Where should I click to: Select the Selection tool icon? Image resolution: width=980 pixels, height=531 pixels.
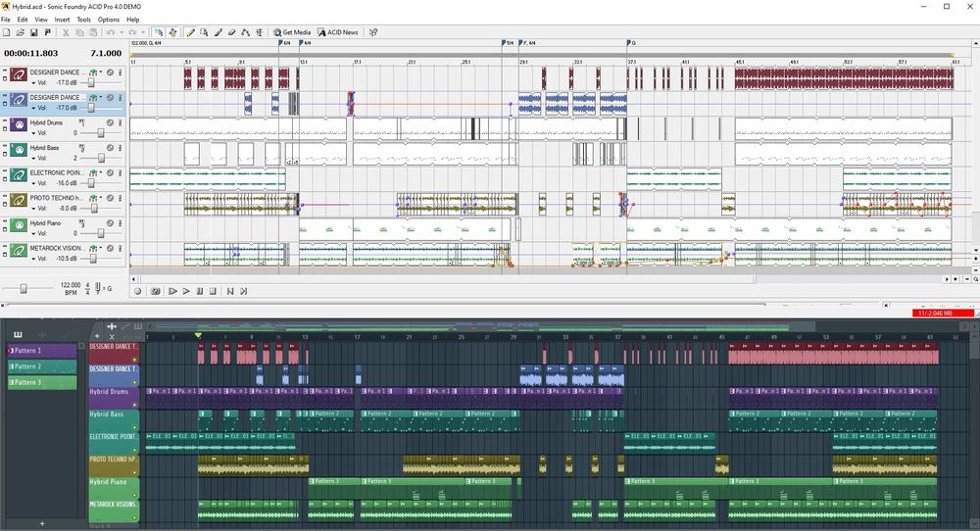click(x=205, y=32)
